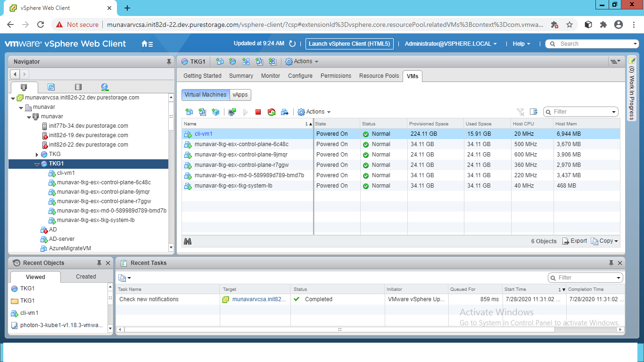The width and height of the screenshot is (644, 362).
Task: Click the blue cube template icon in VM toolbar
Action: 215,112
